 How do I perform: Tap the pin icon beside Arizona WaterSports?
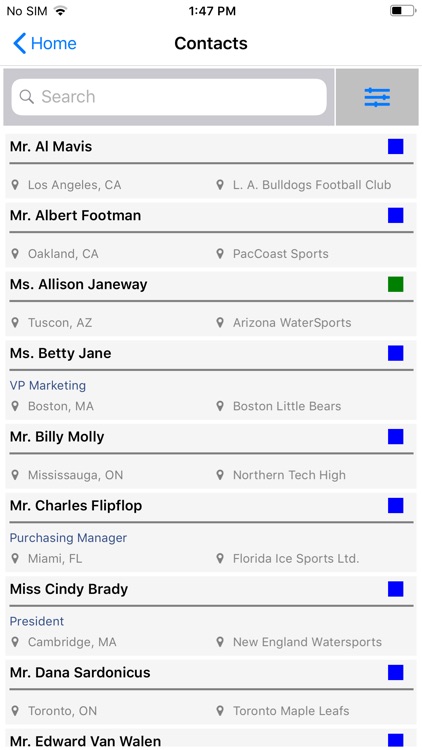(x=220, y=322)
